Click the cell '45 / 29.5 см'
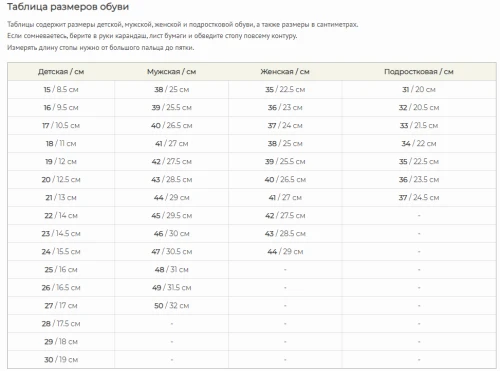 (172, 216)
